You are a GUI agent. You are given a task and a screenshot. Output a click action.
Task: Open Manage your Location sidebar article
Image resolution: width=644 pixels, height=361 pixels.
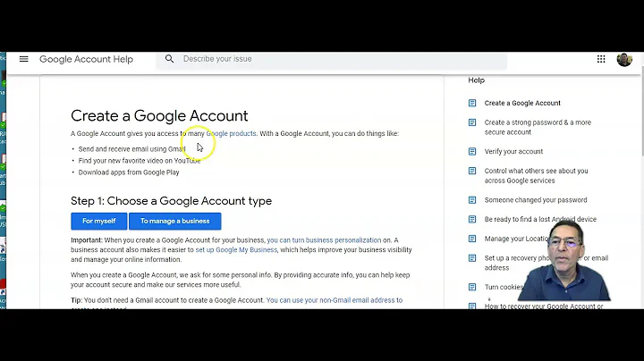coord(516,239)
